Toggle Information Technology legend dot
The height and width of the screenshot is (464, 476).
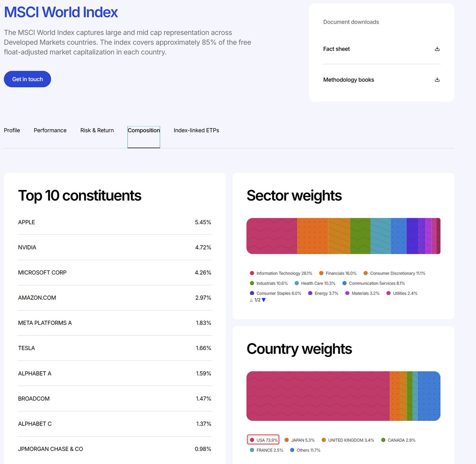pos(252,273)
